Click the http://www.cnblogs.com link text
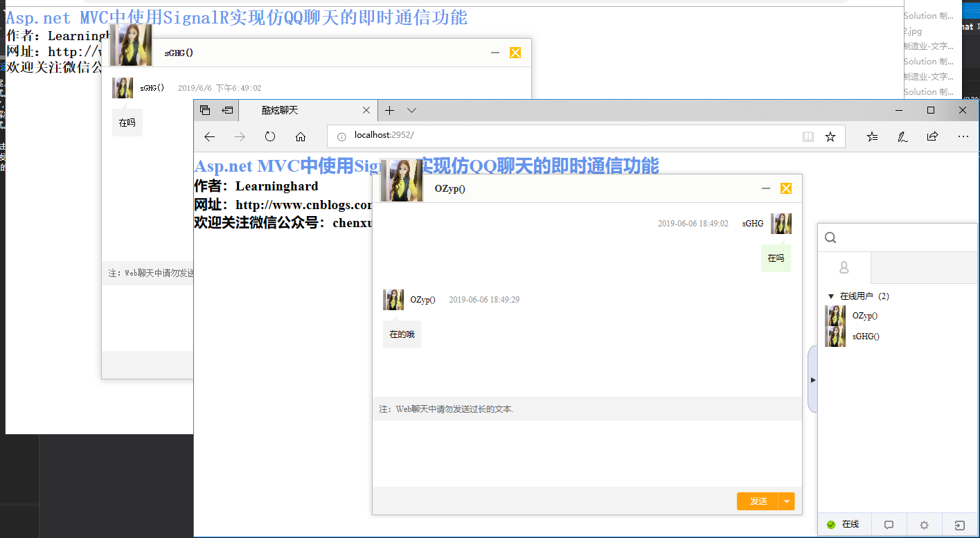The image size is (980, 538). click(305, 205)
